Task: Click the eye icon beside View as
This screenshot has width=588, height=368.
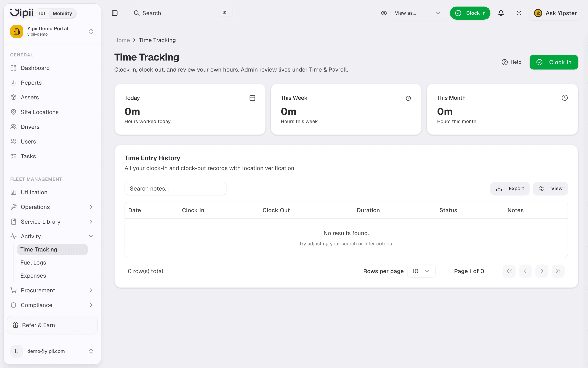Action: [x=384, y=13]
